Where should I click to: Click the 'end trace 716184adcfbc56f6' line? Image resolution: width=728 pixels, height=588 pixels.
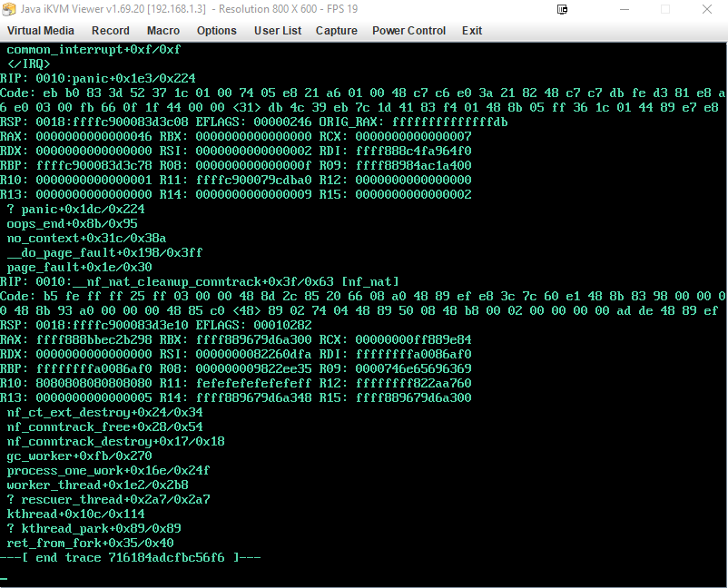pos(131,557)
